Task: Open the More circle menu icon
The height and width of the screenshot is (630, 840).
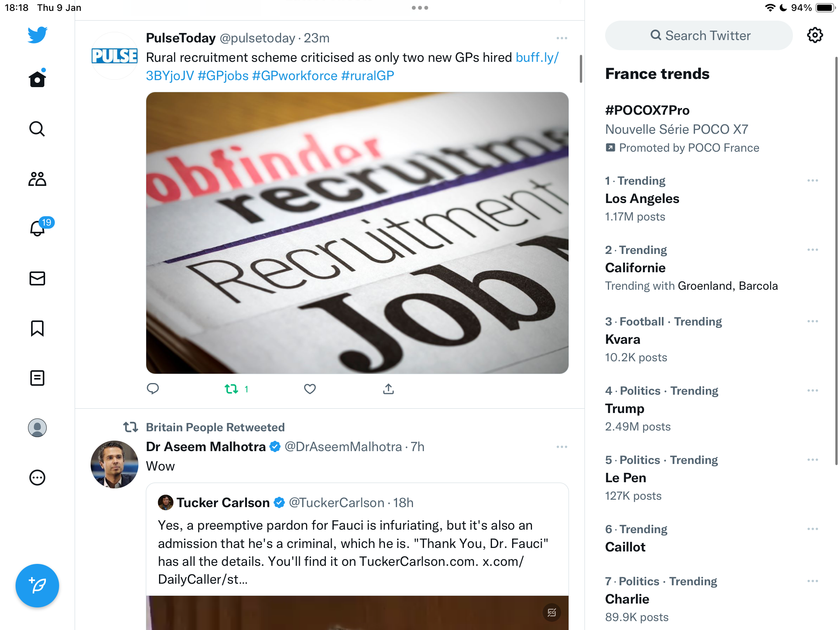Action: coord(37,478)
